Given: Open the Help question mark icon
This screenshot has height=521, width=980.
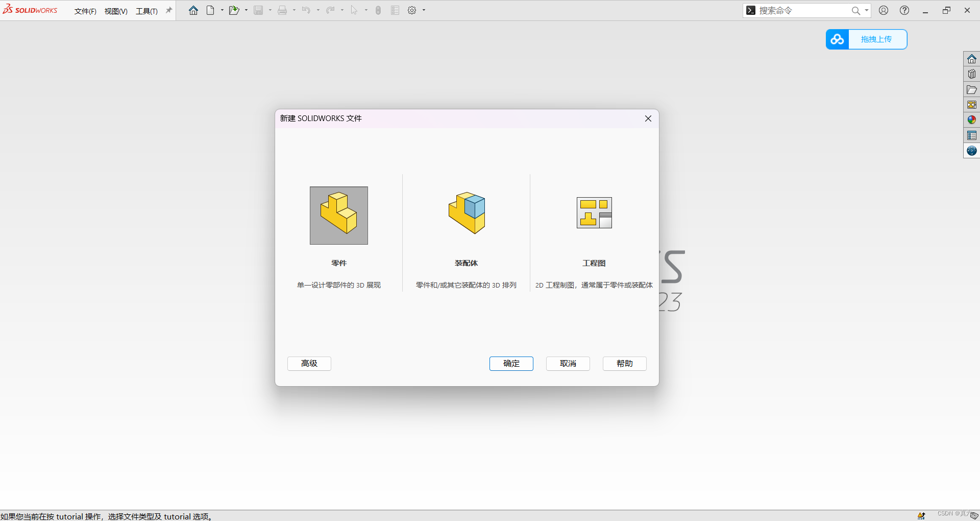Looking at the screenshot, I should tap(904, 10).
